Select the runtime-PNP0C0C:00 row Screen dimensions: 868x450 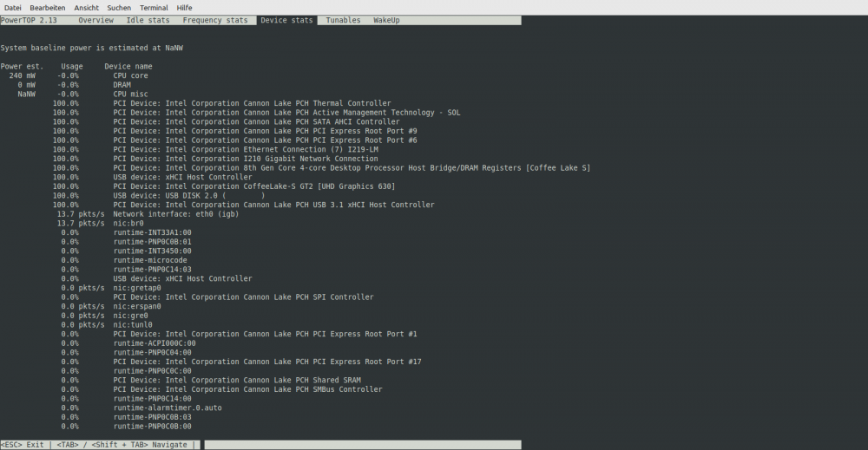[x=126, y=371]
